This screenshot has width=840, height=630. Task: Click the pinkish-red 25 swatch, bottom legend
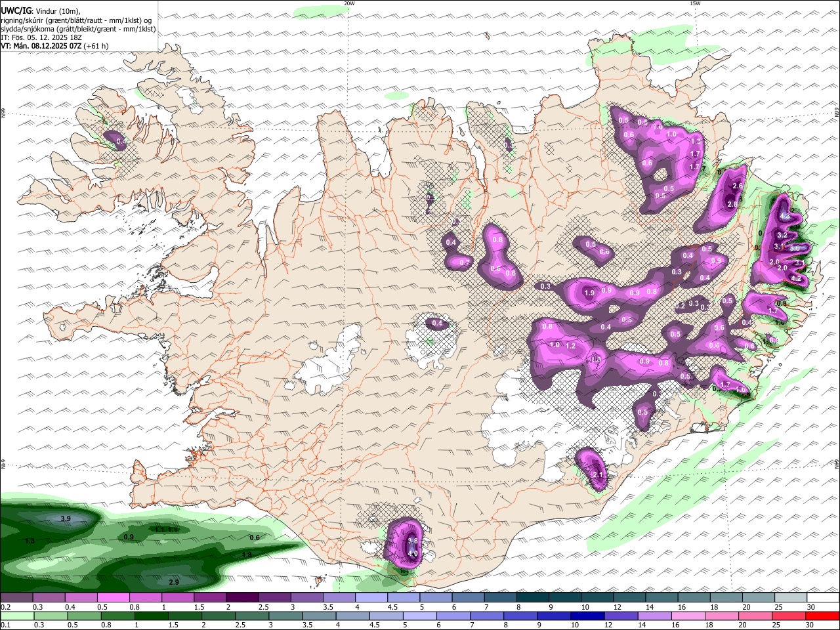(789, 616)
